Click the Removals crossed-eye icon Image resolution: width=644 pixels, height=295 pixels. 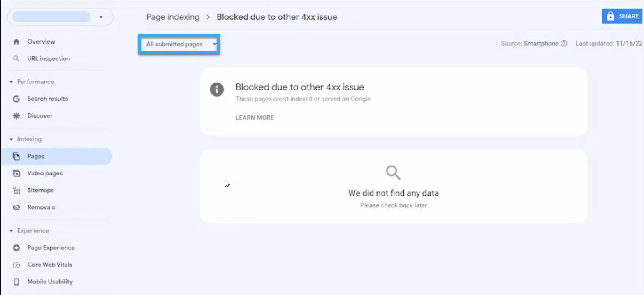[x=16, y=207]
